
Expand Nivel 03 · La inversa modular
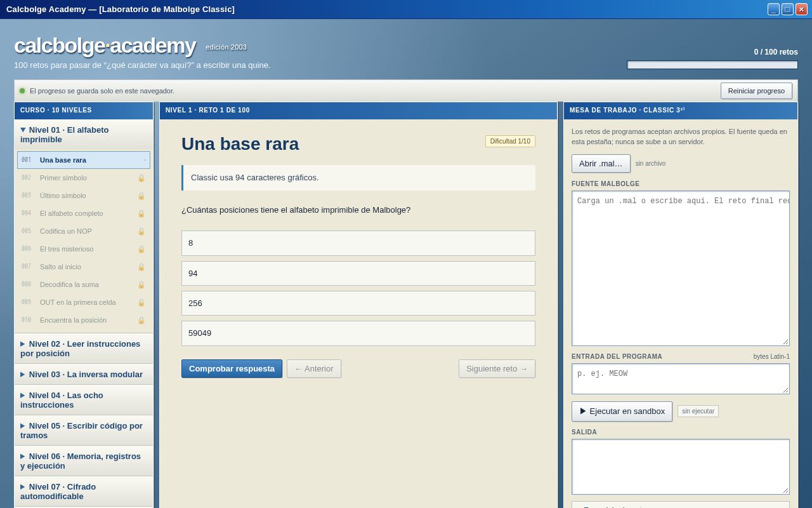[x=84, y=374]
